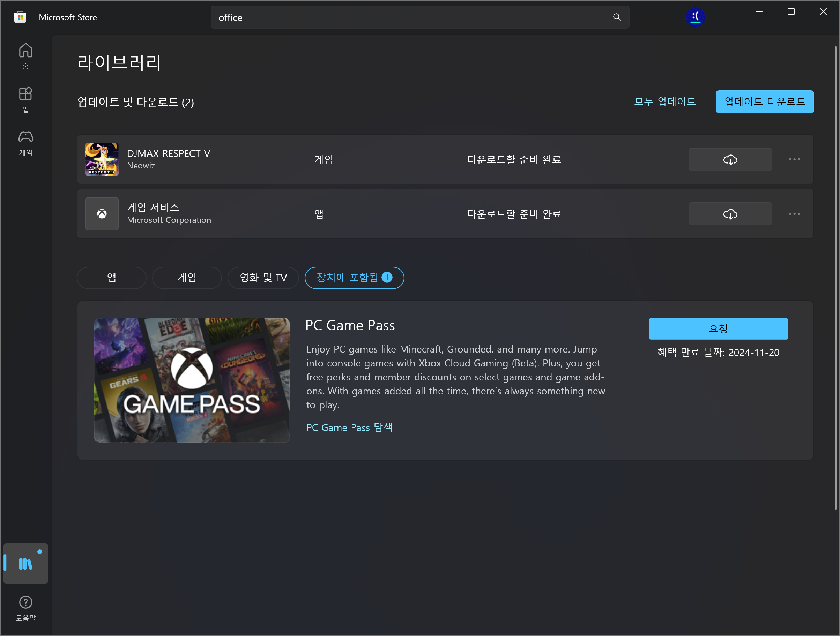Screen dimensions: 840x636
Task: Download Gaming Services via cloud icon
Action: coord(729,214)
